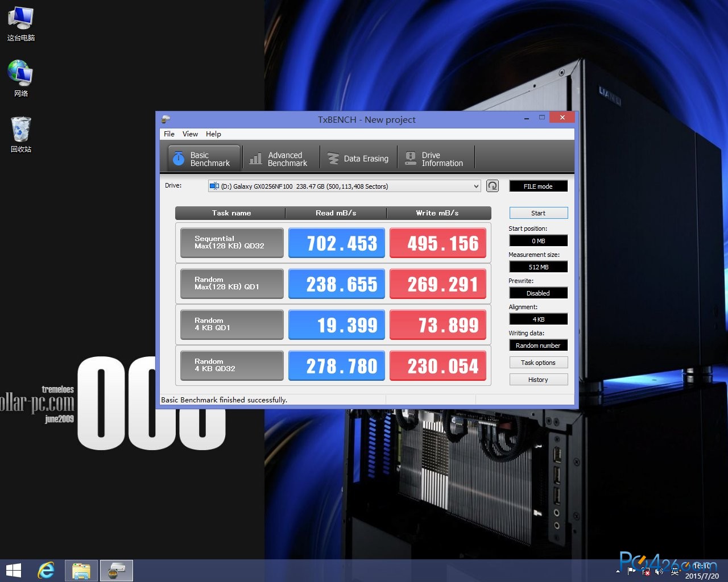This screenshot has width=728, height=582.
Task: Open the Windows Start button
Action: (13, 571)
